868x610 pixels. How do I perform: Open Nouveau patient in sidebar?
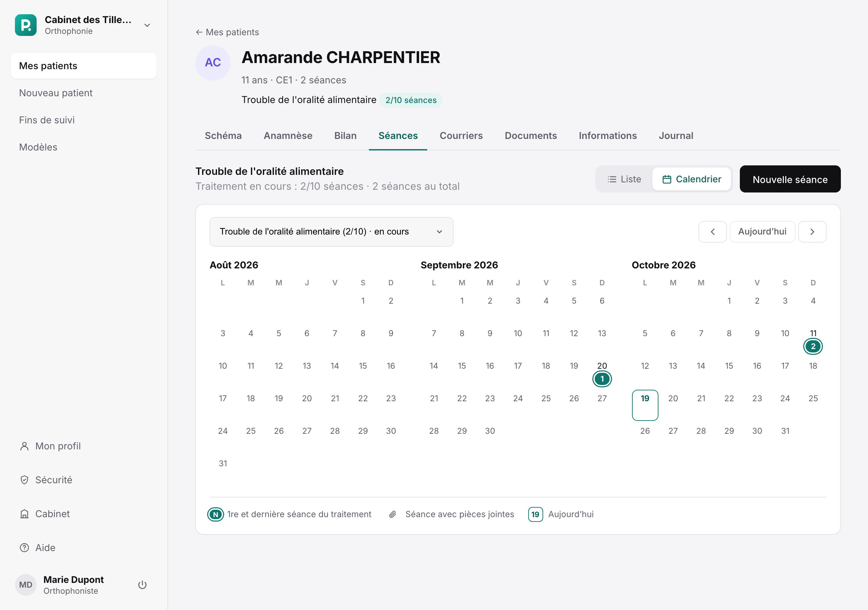coord(83,93)
